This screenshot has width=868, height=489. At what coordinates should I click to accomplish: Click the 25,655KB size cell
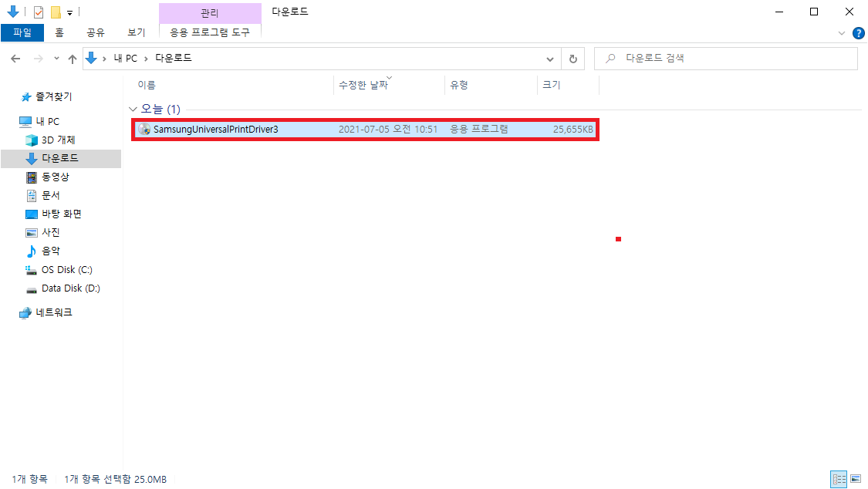coord(573,130)
